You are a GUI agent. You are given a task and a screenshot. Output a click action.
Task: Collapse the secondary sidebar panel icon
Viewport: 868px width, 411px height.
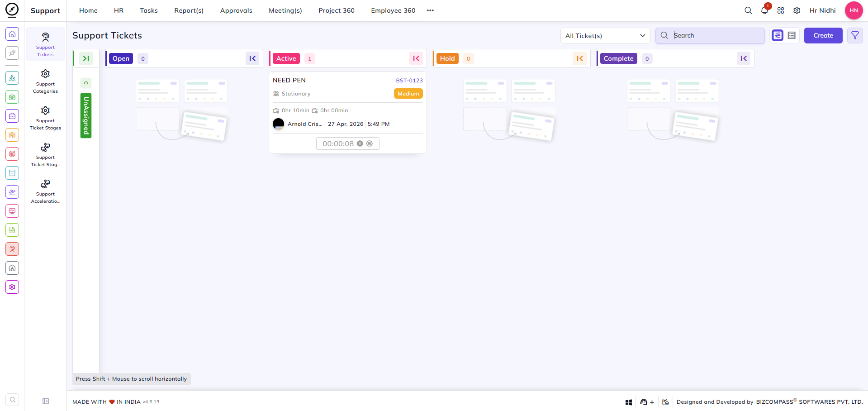pos(46,401)
